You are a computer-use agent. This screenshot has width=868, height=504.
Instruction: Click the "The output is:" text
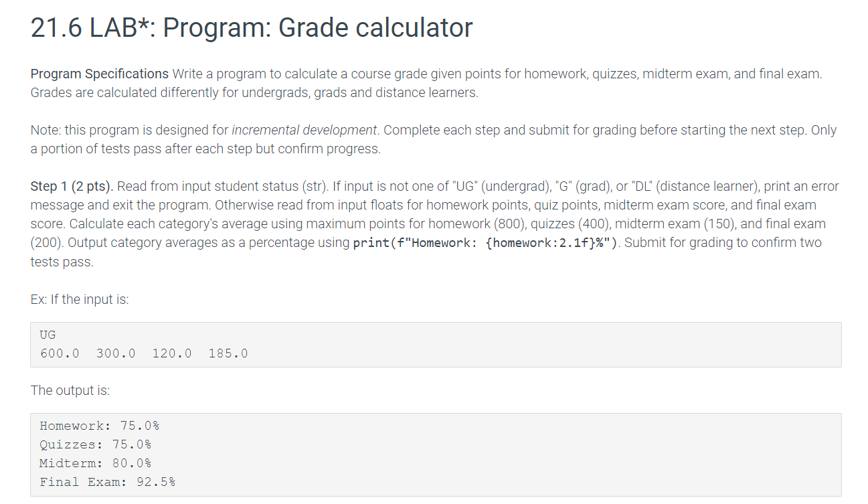click(x=70, y=390)
